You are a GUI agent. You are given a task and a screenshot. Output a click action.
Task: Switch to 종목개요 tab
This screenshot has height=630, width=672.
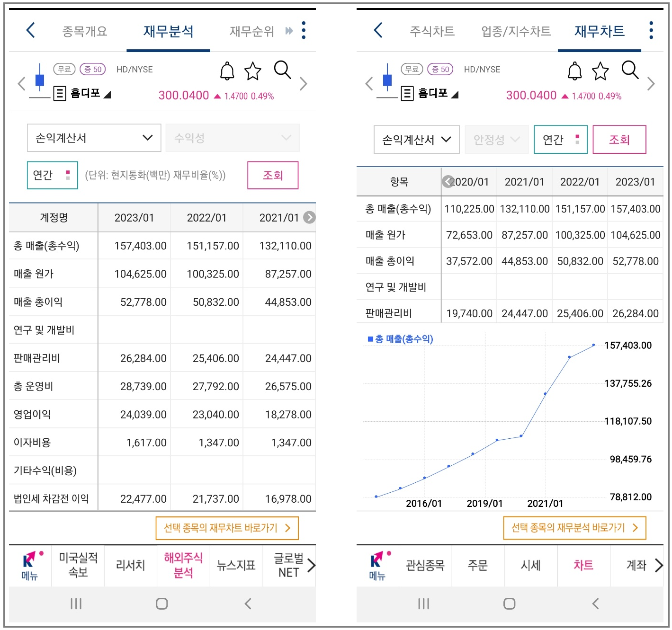(85, 31)
